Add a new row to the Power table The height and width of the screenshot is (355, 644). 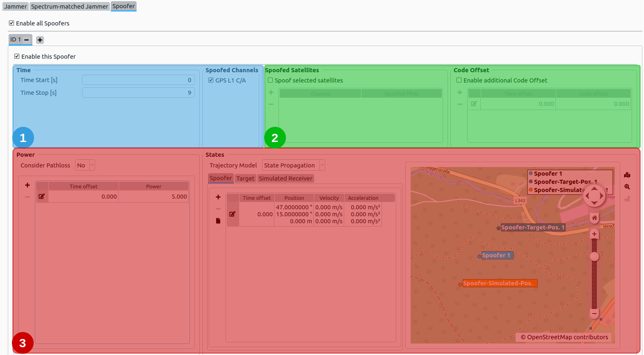pyautogui.click(x=27, y=186)
